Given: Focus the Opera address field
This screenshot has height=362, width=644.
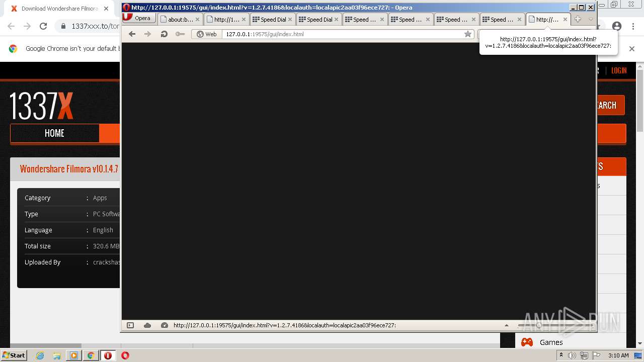Looking at the screenshot, I should pyautogui.click(x=342, y=34).
